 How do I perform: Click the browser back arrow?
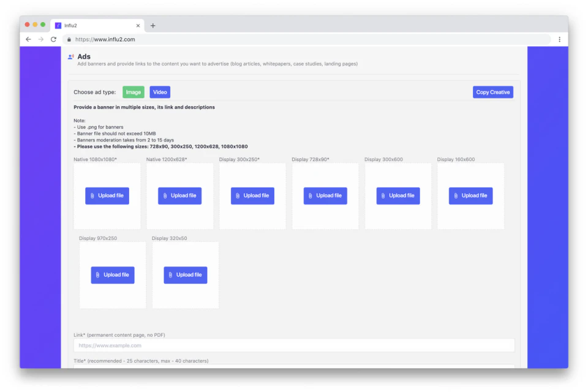[28, 39]
